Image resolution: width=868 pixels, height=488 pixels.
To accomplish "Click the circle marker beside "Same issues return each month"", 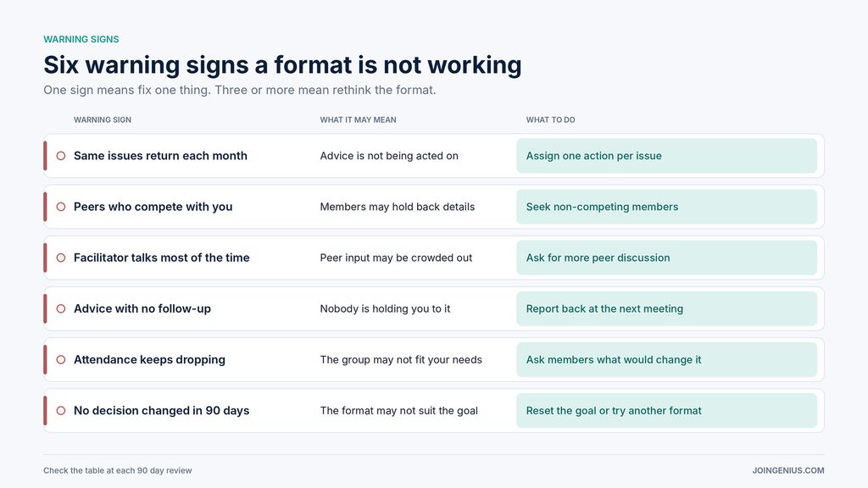I will tap(61, 156).
